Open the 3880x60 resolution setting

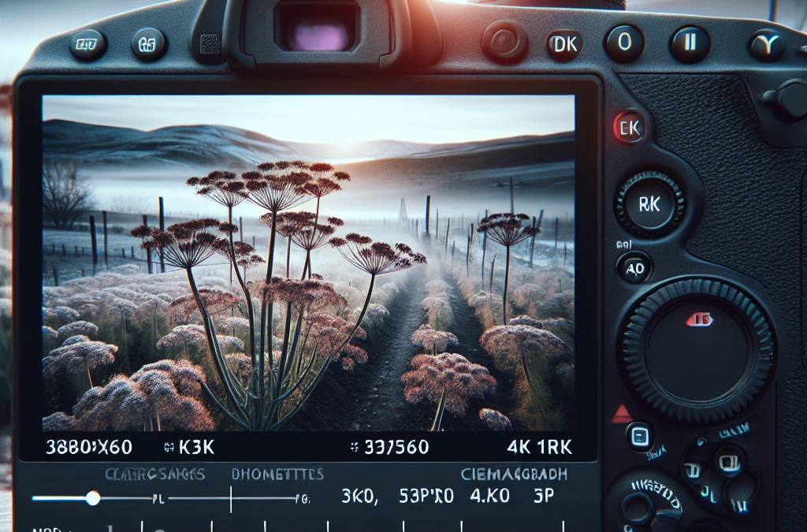pos(89,447)
